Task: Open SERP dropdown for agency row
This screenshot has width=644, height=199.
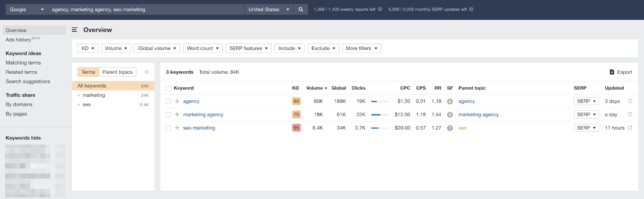Action: [x=586, y=101]
